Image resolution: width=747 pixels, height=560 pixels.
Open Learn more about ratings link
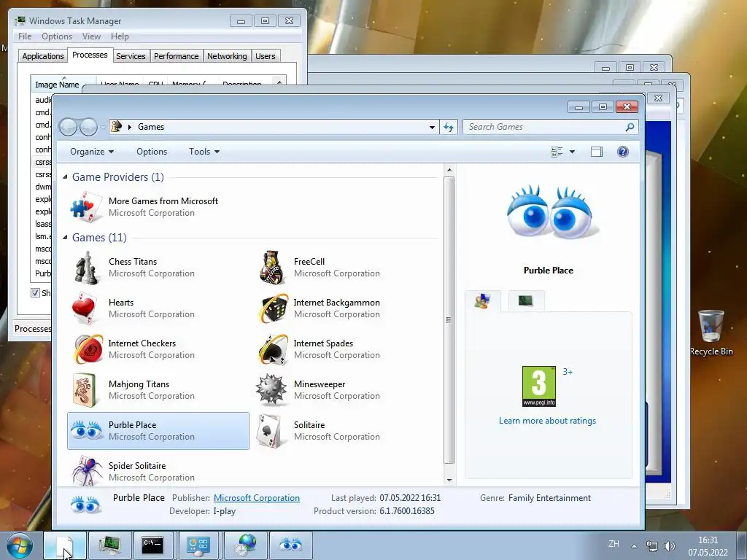click(547, 421)
